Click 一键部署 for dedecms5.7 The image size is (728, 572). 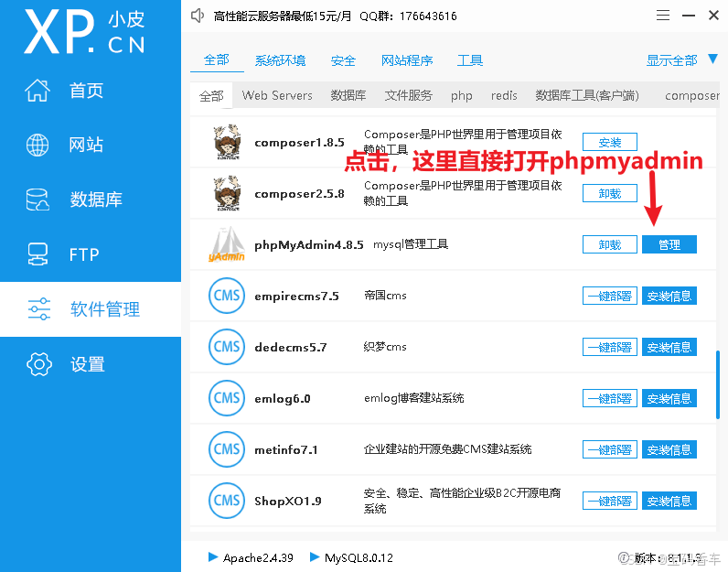610,347
